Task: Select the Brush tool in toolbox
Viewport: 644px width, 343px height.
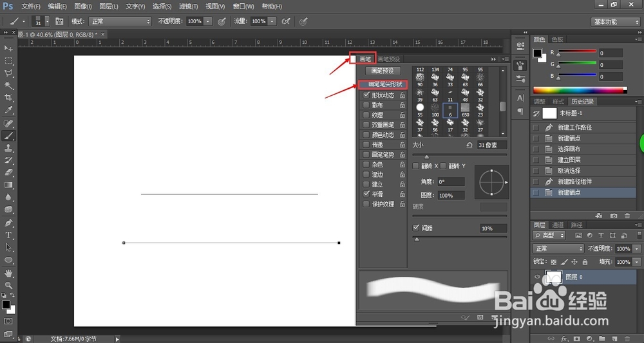Action: pos(8,136)
